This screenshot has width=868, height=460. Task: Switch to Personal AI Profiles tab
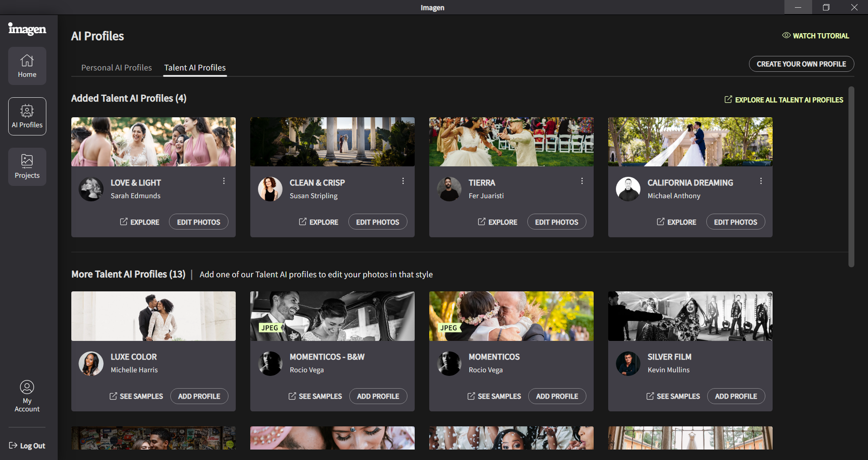tap(116, 68)
